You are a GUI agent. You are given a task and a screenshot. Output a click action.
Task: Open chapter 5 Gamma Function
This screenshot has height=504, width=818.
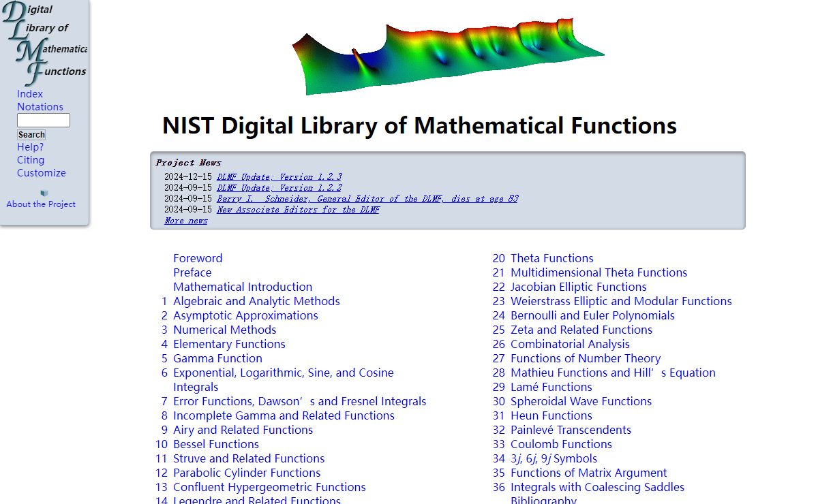tap(217, 358)
